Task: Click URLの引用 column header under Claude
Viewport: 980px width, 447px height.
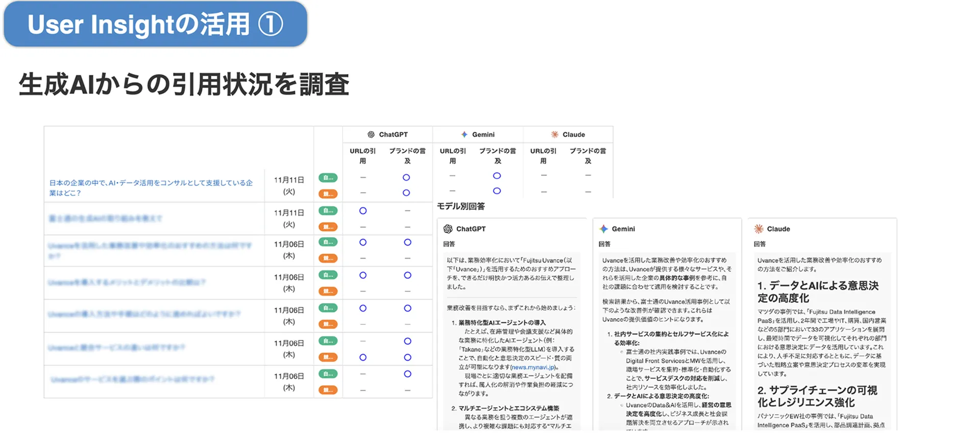Action: pyautogui.click(x=544, y=156)
